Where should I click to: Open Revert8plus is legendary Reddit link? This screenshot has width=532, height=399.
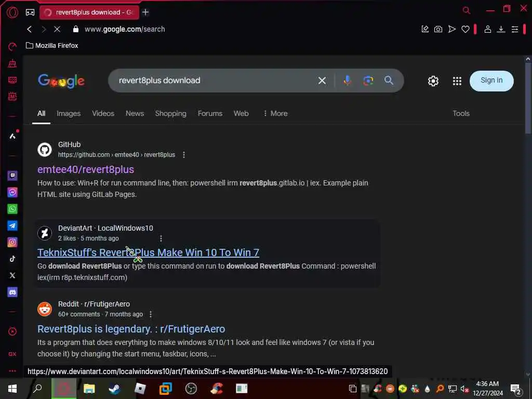pos(131,329)
